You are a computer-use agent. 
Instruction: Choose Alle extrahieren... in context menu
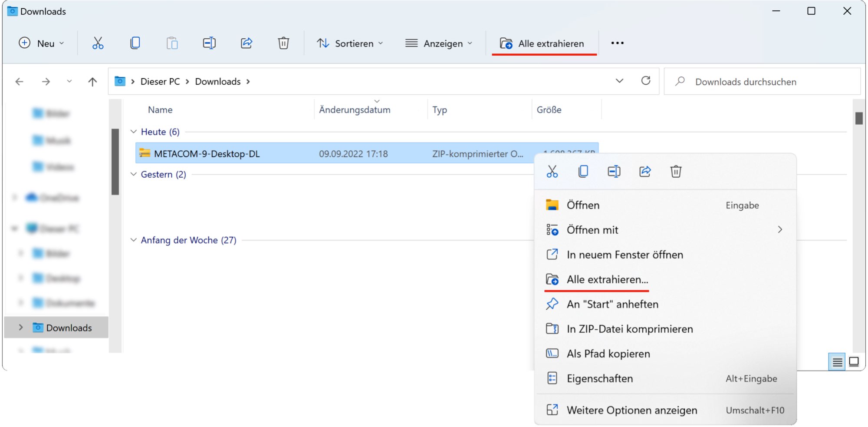click(x=665, y=279)
